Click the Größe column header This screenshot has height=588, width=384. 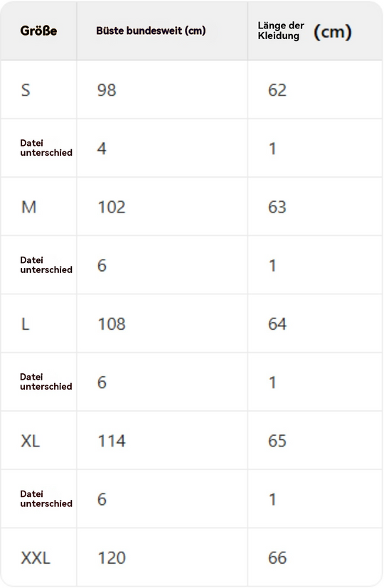38,31
